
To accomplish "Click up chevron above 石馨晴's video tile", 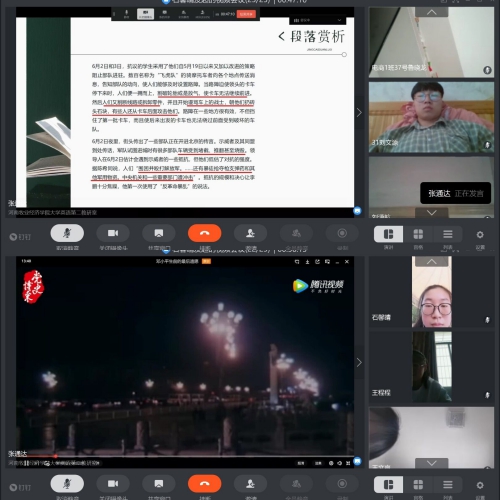I will (432, 262).
